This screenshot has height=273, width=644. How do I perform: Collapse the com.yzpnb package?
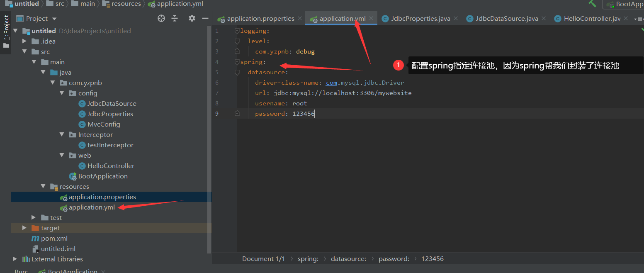pos(53,83)
